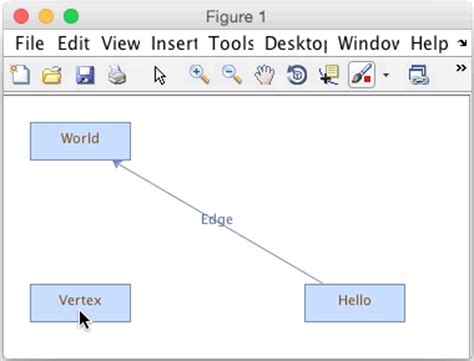The width and height of the screenshot is (474, 361).
Task: Select the World node box
Action: (x=80, y=141)
